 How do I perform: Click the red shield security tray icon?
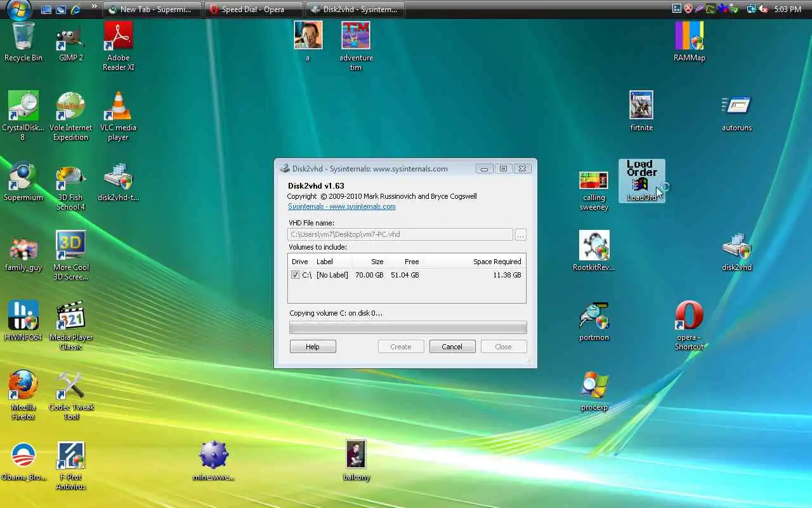(x=688, y=9)
